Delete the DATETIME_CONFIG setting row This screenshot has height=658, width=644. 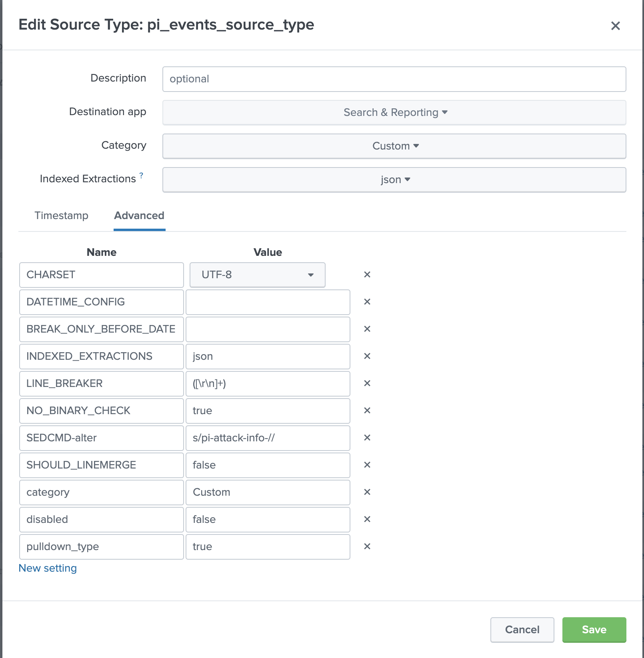(x=367, y=302)
